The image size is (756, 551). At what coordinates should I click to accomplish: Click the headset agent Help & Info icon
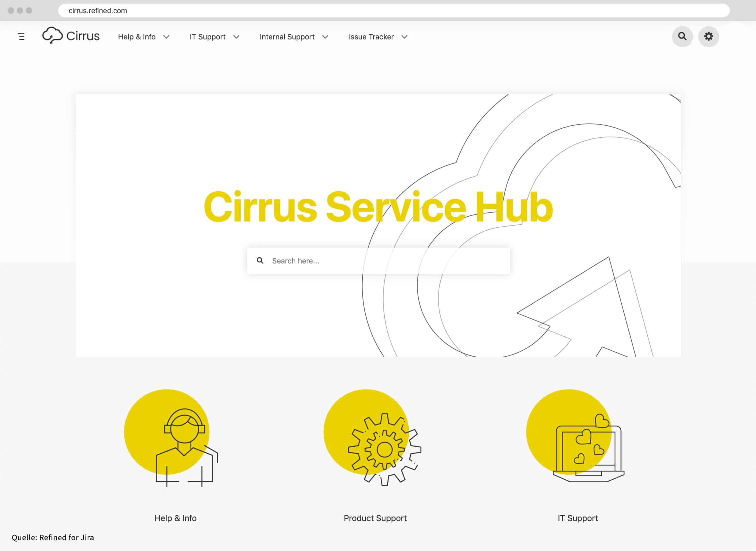pyautogui.click(x=171, y=438)
